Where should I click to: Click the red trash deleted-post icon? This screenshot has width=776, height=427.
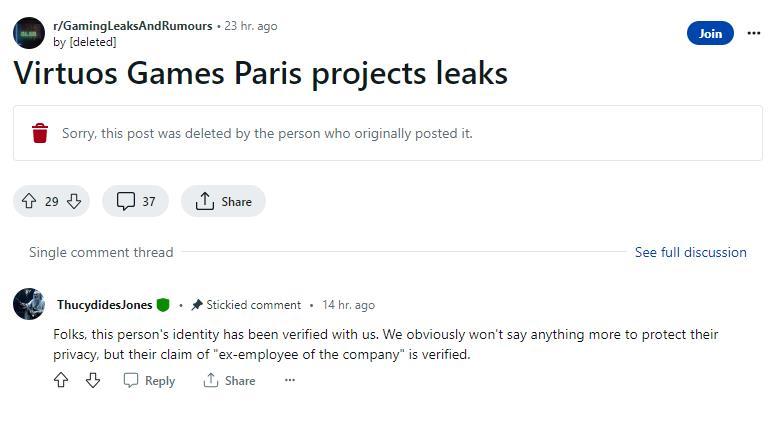pyautogui.click(x=40, y=133)
